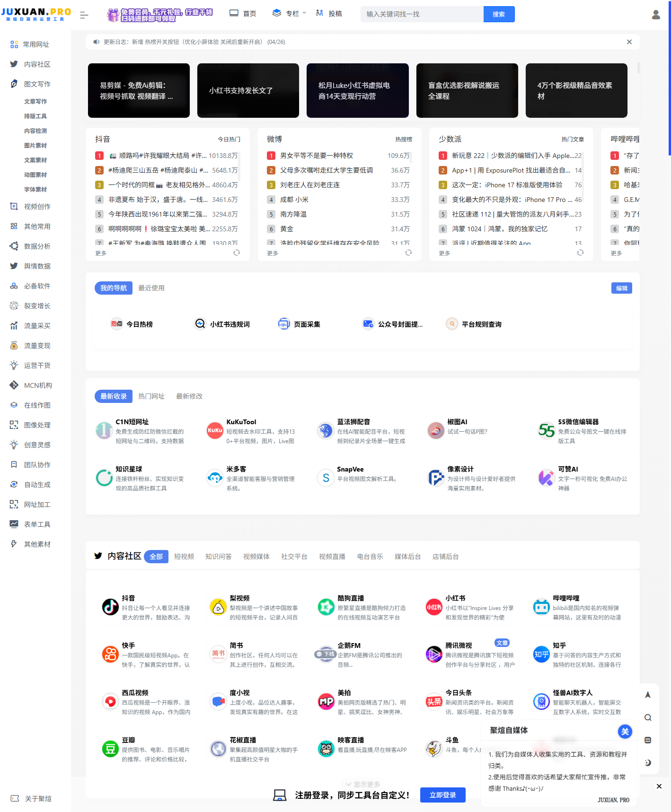This screenshot has height=812, width=671.
Task: Open 4万个影视级精品音效素材 banner card
Action: [x=576, y=90]
